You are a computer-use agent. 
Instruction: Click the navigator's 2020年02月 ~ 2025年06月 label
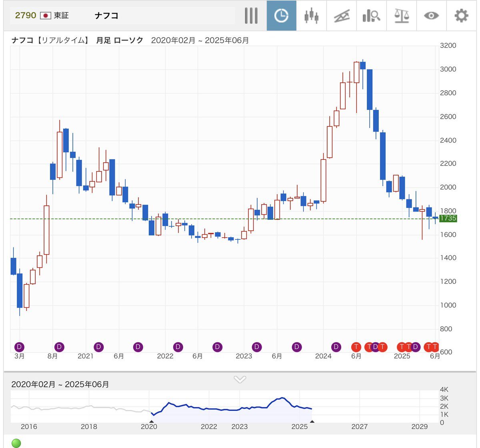(x=60, y=384)
